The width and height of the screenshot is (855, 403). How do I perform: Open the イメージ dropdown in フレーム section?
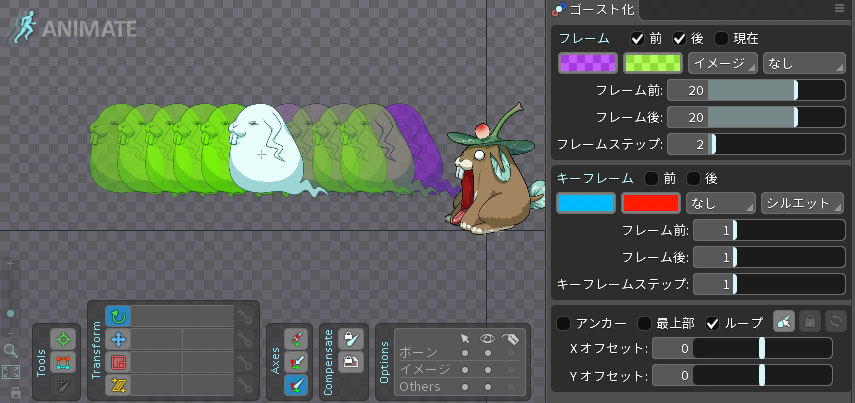click(722, 63)
